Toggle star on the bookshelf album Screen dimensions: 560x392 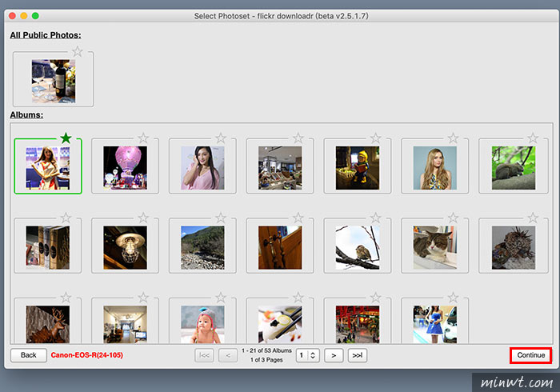66,218
